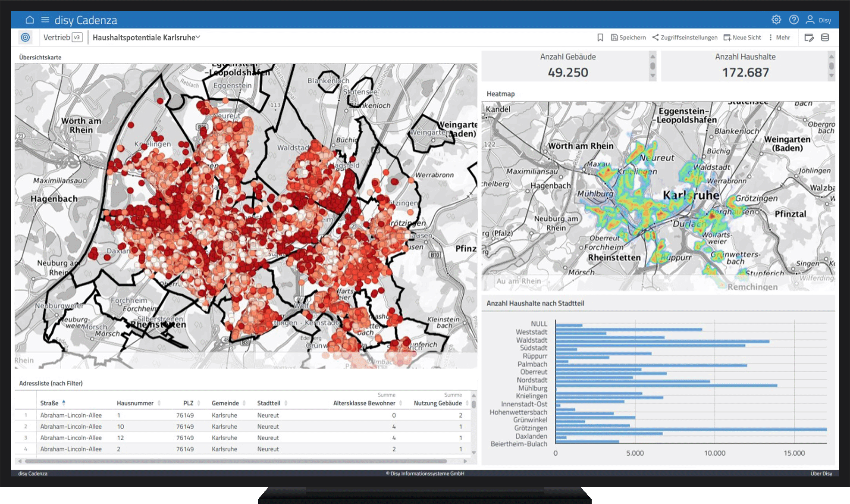This screenshot has height=504, width=850.
Task: Open the help question mark icon
Action: point(794,20)
